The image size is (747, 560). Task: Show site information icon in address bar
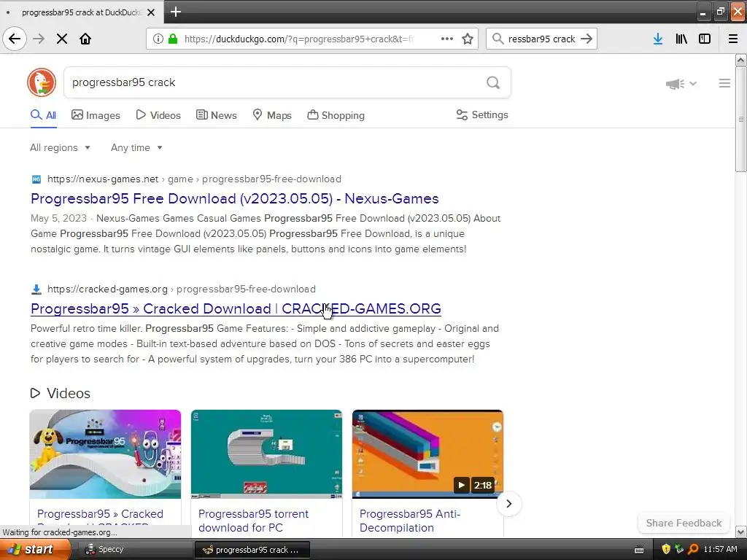click(158, 39)
